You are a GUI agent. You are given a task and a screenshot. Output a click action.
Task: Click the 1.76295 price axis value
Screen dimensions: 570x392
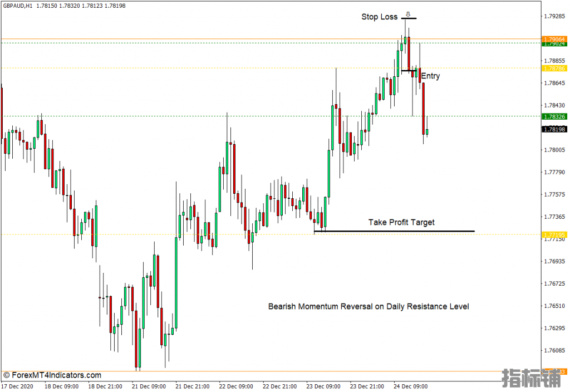[554, 329]
